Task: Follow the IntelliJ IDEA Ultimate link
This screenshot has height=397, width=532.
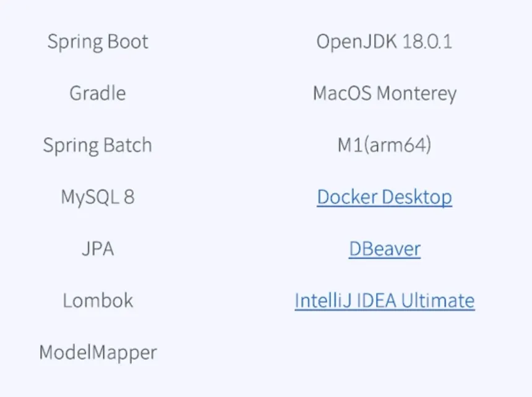Action: tap(384, 301)
